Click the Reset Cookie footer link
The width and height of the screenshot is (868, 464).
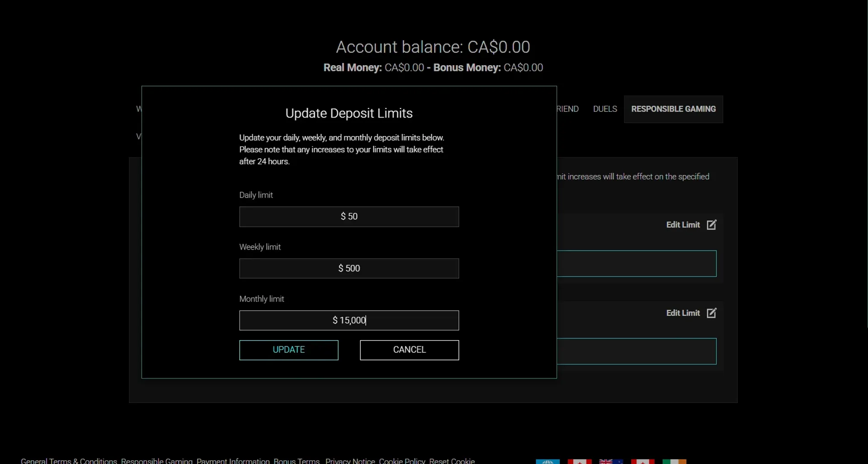click(x=452, y=461)
